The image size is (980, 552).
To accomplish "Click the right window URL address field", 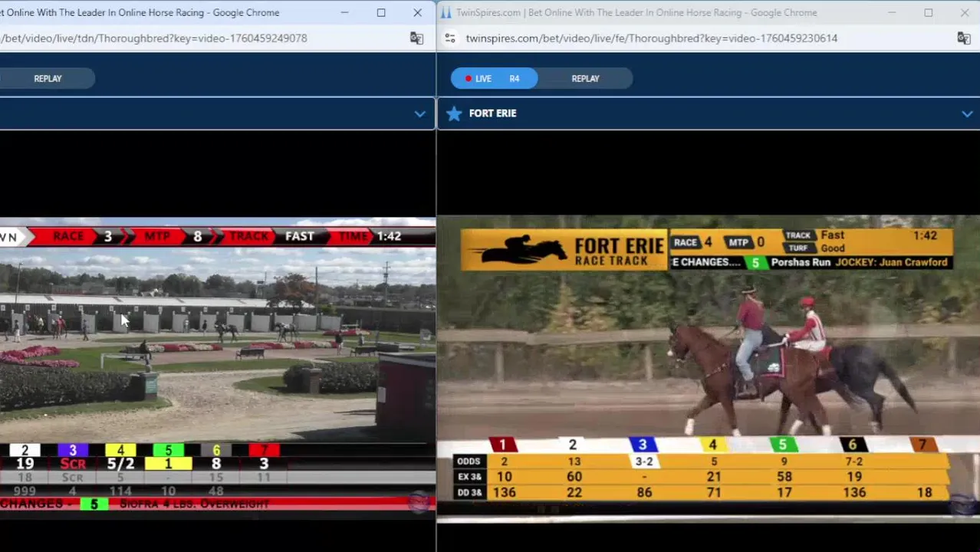I will tap(652, 38).
